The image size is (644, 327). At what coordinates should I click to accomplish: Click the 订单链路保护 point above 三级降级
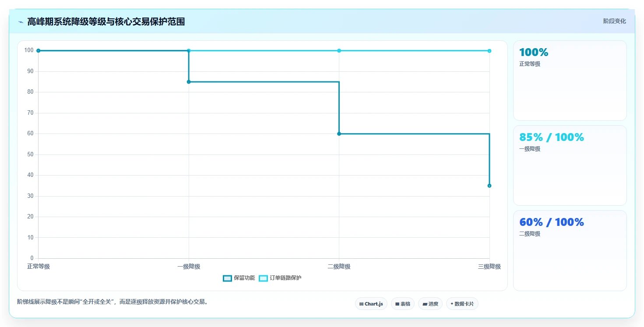click(489, 51)
